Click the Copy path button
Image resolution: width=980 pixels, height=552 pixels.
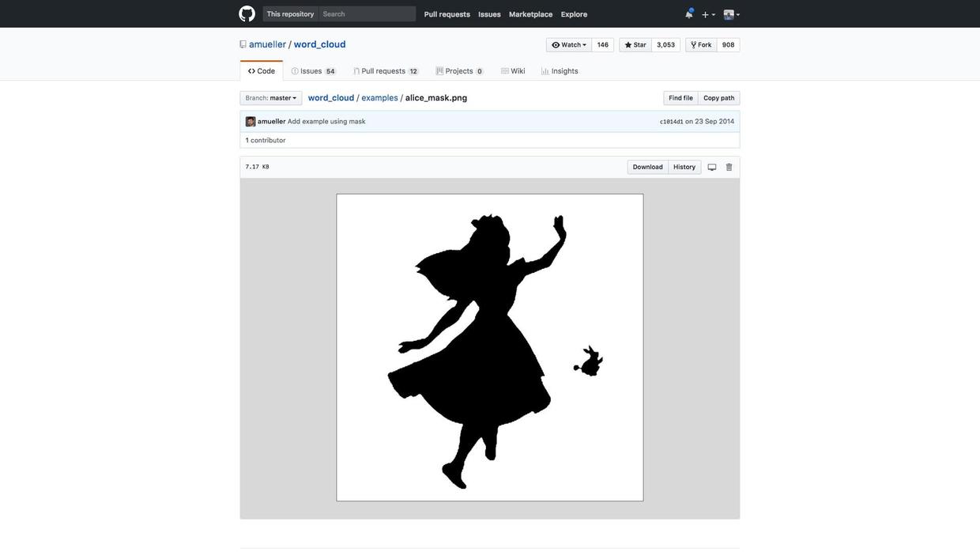click(718, 98)
